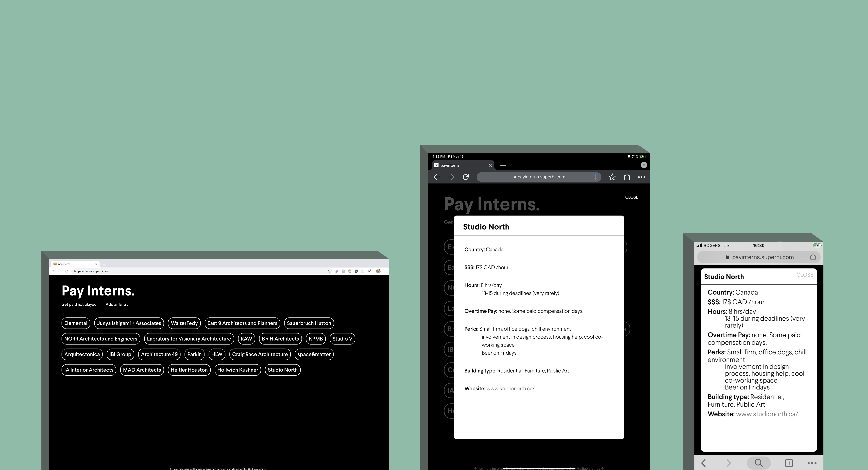Bookmark the page with desktop star icon
The image size is (868, 470).
pos(329,271)
